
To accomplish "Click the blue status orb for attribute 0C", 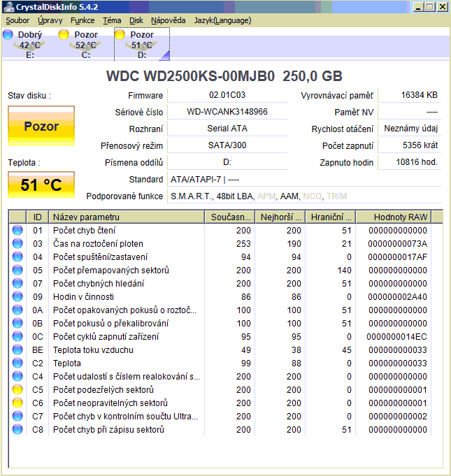I will (x=17, y=336).
